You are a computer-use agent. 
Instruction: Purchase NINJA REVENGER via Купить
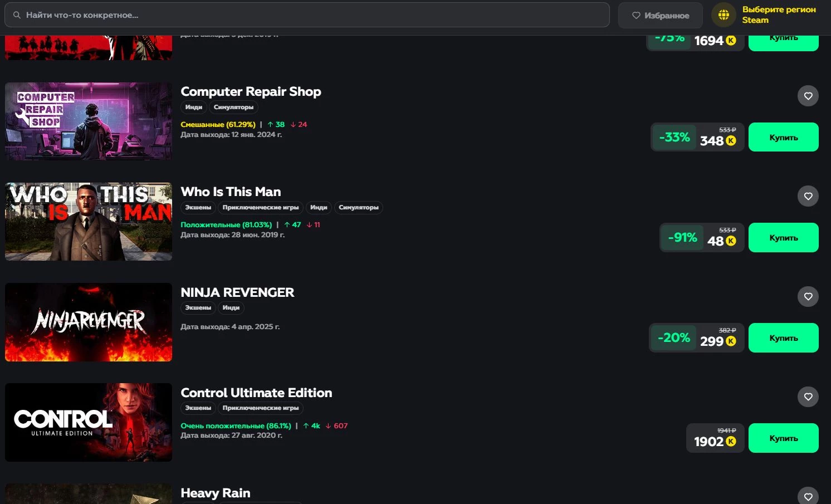783,337
